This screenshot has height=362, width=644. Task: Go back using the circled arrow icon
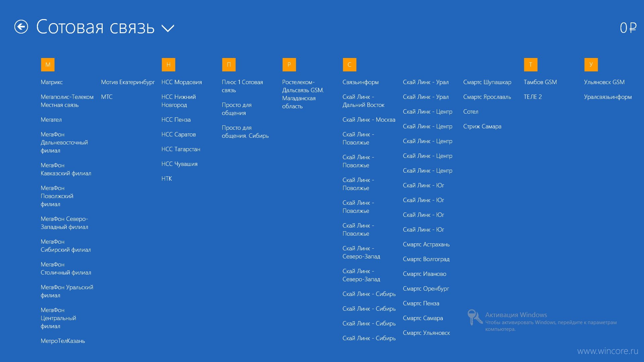pyautogui.click(x=21, y=27)
